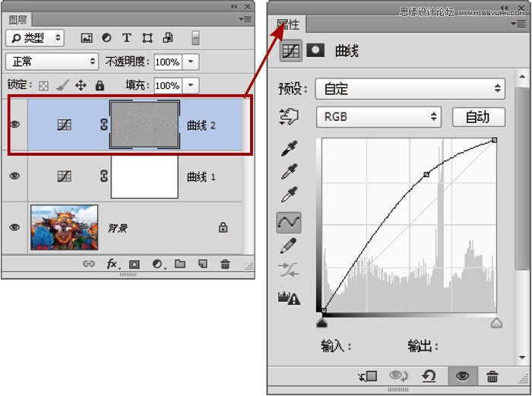The image size is (532, 396).
Task: Click the white point eyedropper
Action: (x=289, y=195)
